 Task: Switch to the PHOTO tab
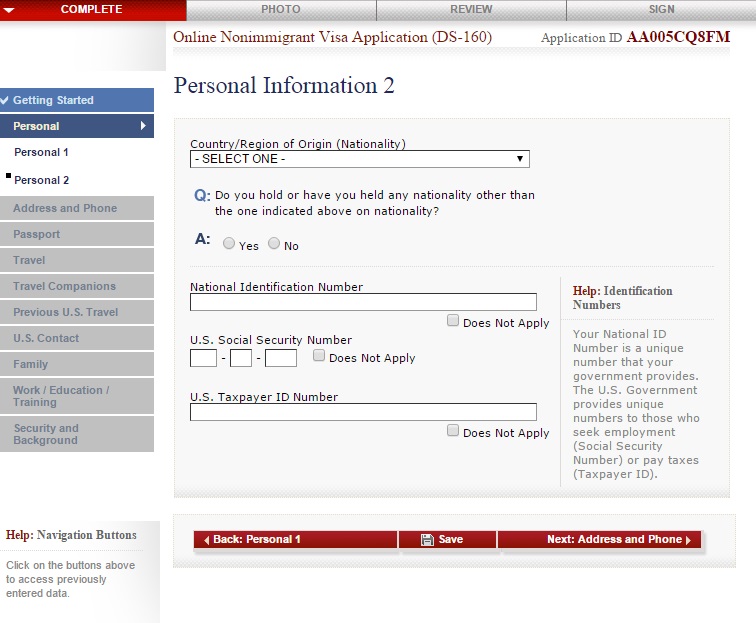coord(281,10)
